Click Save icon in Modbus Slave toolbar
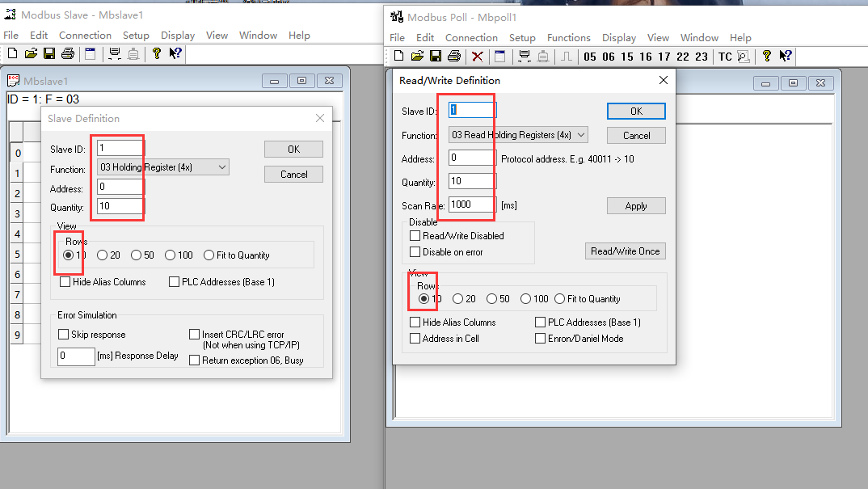Viewport: 868px width, 489px height. coord(49,54)
